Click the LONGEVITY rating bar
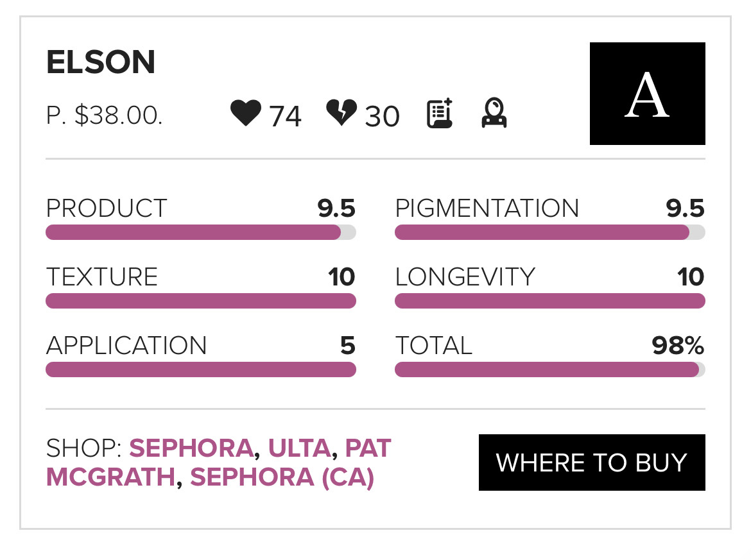751x560 pixels. 549,301
